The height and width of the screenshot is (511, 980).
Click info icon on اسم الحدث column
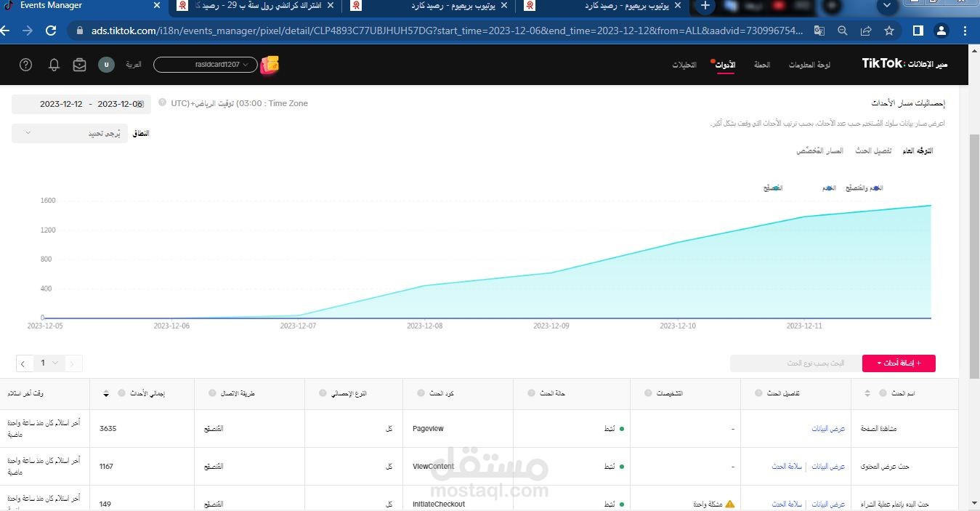pos(883,393)
